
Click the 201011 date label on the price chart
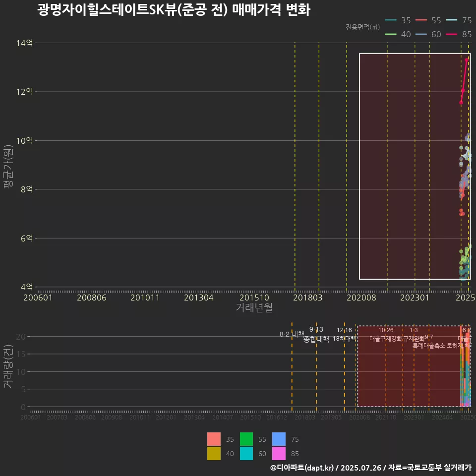pyautogui.click(x=145, y=297)
